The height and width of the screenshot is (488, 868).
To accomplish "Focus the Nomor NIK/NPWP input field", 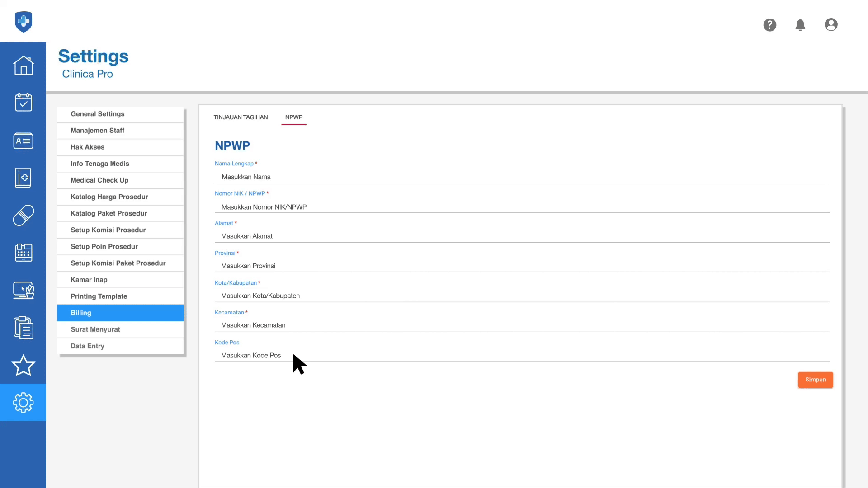I will [x=522, y=207].
